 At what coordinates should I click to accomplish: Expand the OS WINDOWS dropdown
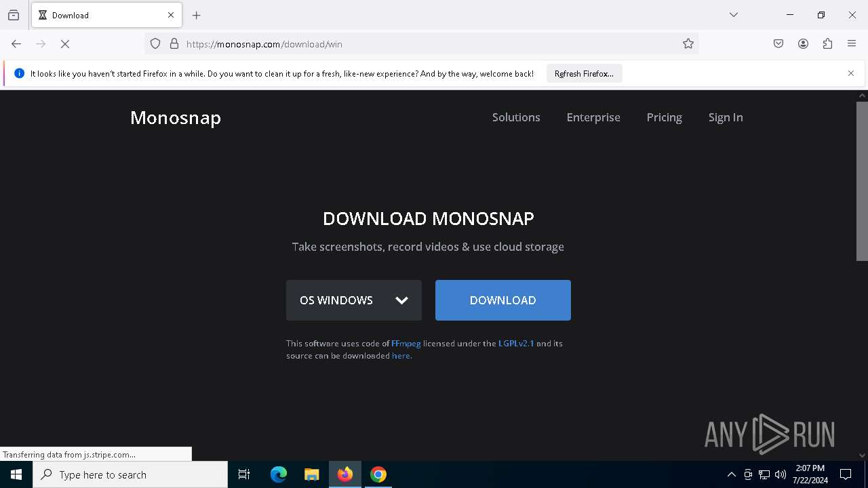[354, 300]
